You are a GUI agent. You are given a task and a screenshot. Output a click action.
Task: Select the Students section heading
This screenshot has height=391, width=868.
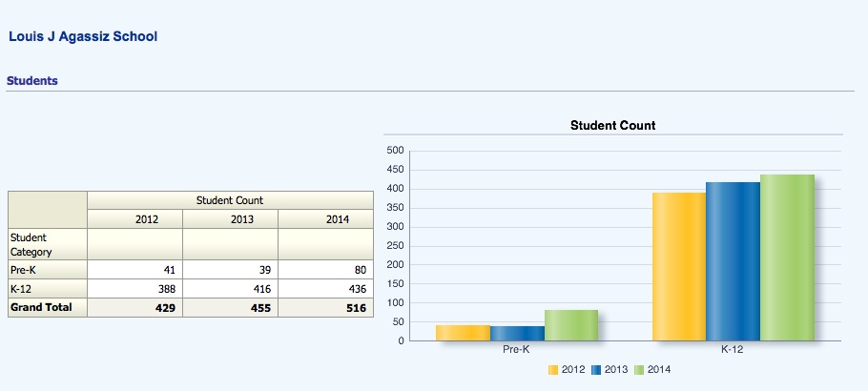tap(32, 81)
